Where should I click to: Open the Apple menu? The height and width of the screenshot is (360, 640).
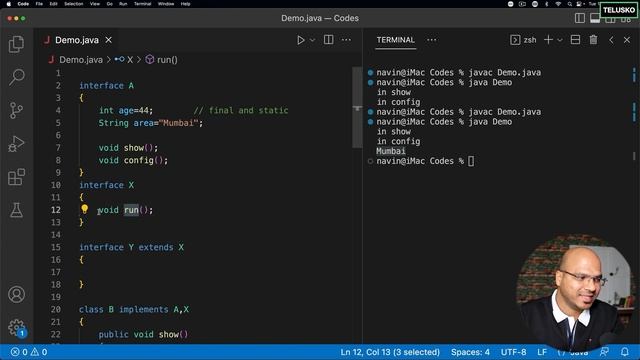click(x=9, y=4)
